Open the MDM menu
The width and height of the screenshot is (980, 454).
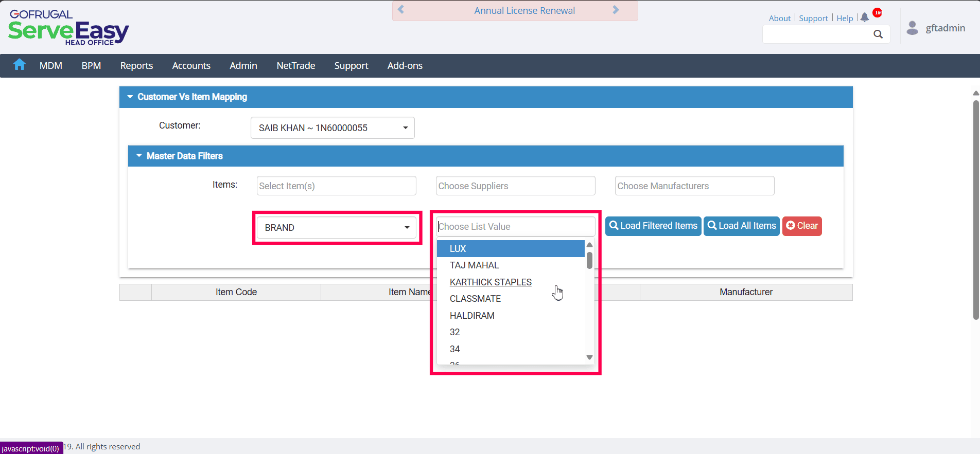tap(51, 66)
